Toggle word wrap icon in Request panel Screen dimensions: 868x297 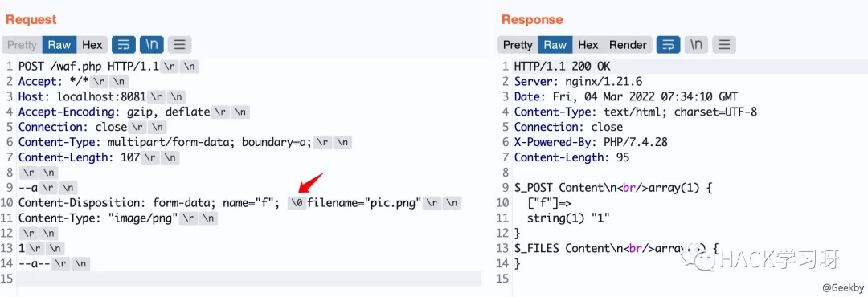point(124,45)
